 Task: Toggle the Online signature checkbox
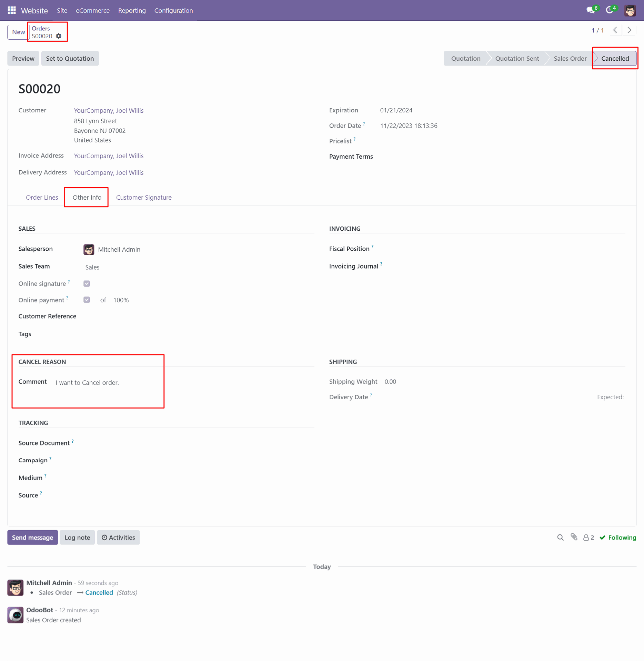87,283
